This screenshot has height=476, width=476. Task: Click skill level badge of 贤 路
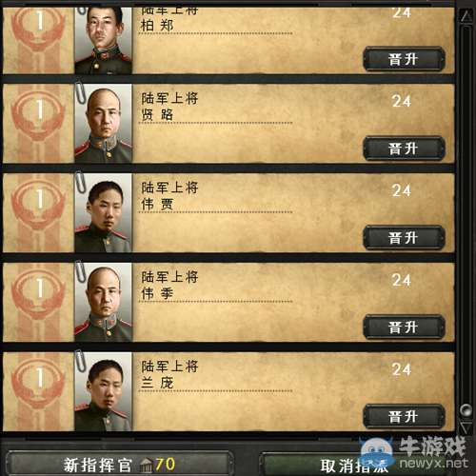(x=39, y=114)
